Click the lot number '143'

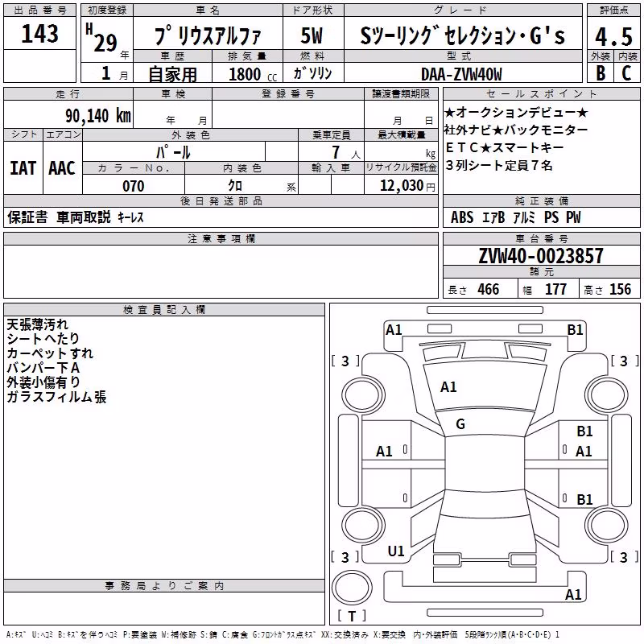click(x=39, y=33)
